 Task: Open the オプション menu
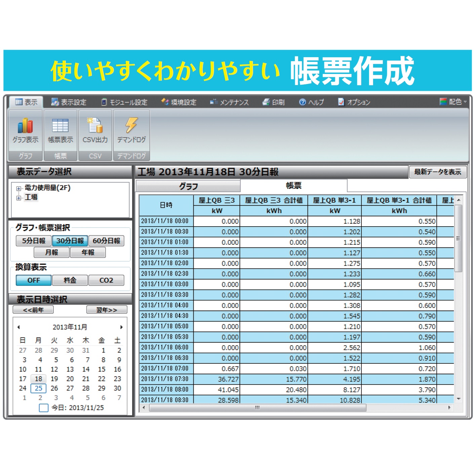tap(354, 102)
